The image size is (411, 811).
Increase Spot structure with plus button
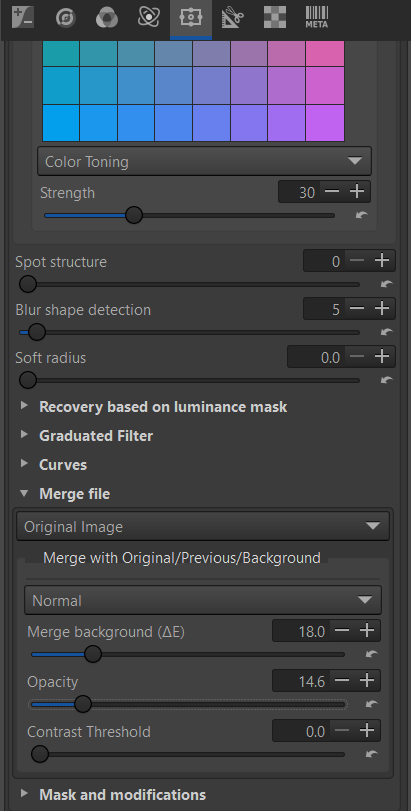[382, 261]
